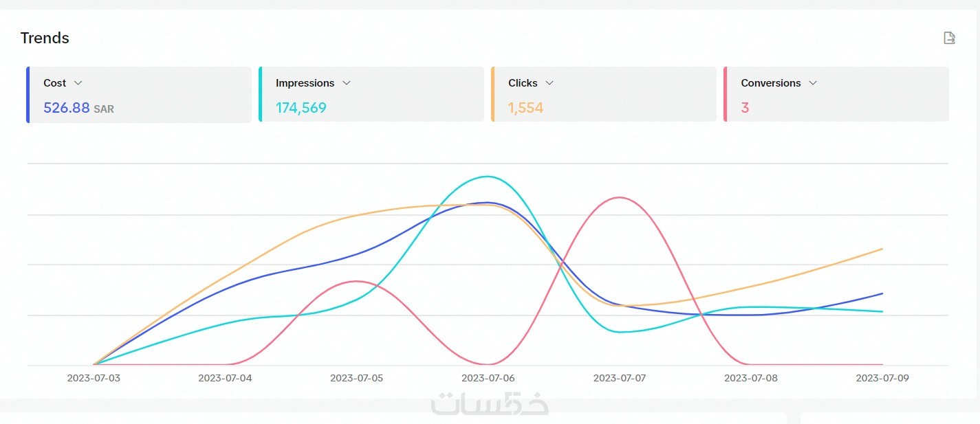Screen dimensions: 980x424
Task: Expand the Cost metric dropdown
Action: click(78, 83)
